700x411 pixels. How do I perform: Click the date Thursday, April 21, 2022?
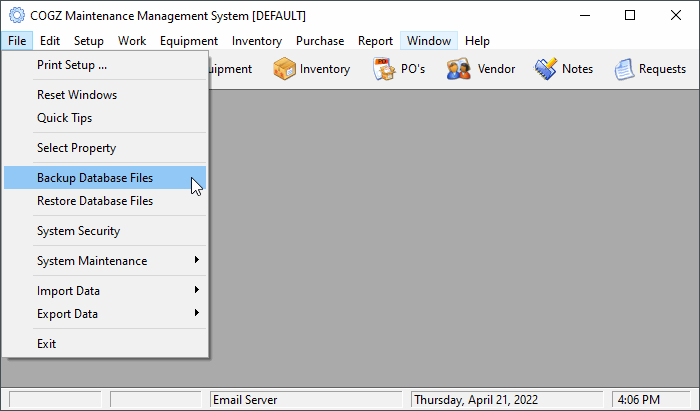pyautogui.click(x=507, y=400)
